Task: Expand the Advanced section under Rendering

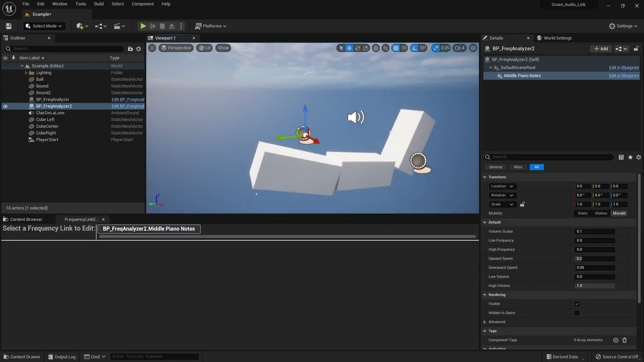Action: point(485,322)
